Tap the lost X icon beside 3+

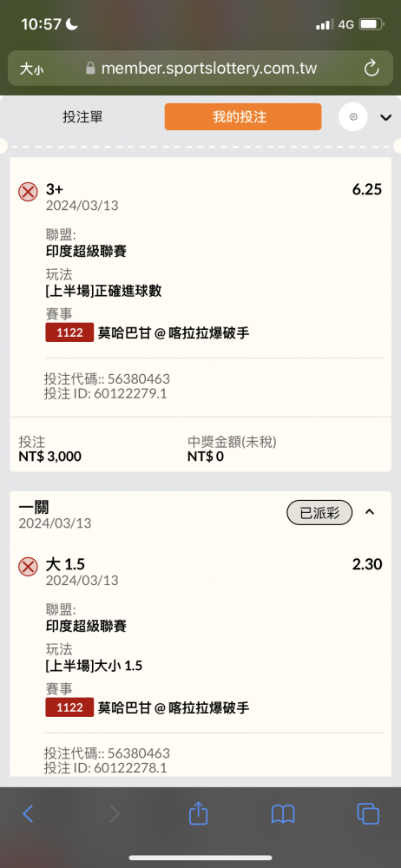pyautogui.click(x=28, y=192)
